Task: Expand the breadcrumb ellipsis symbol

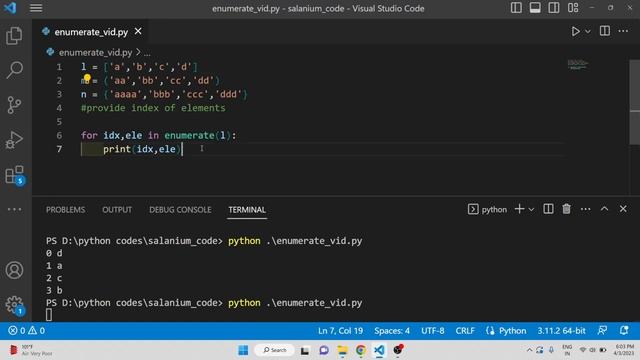Action: (147, 53)
